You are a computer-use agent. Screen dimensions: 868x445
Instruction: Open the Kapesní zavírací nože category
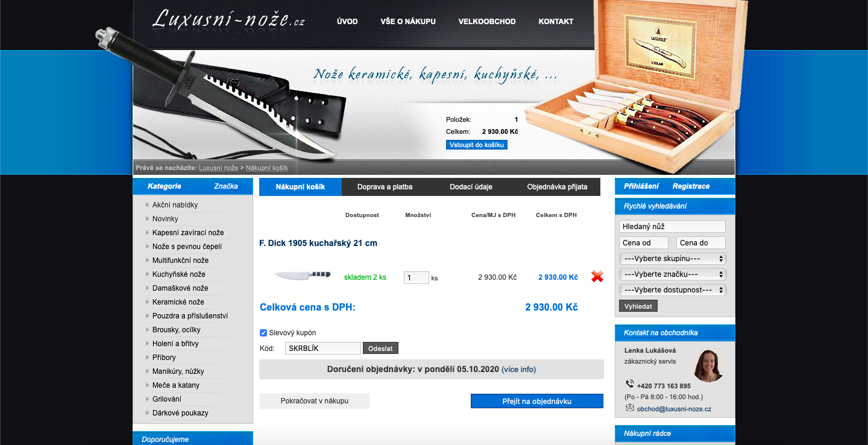point(188,233)
